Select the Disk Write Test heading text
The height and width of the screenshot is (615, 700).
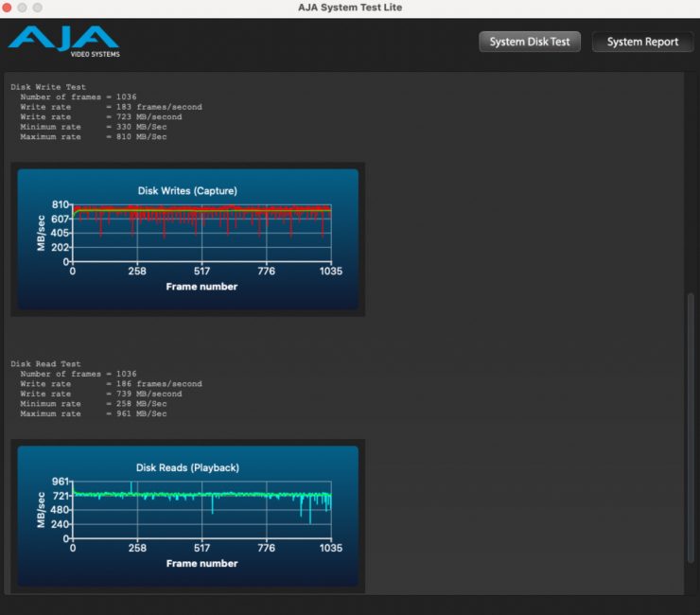[x=47, y=87]
